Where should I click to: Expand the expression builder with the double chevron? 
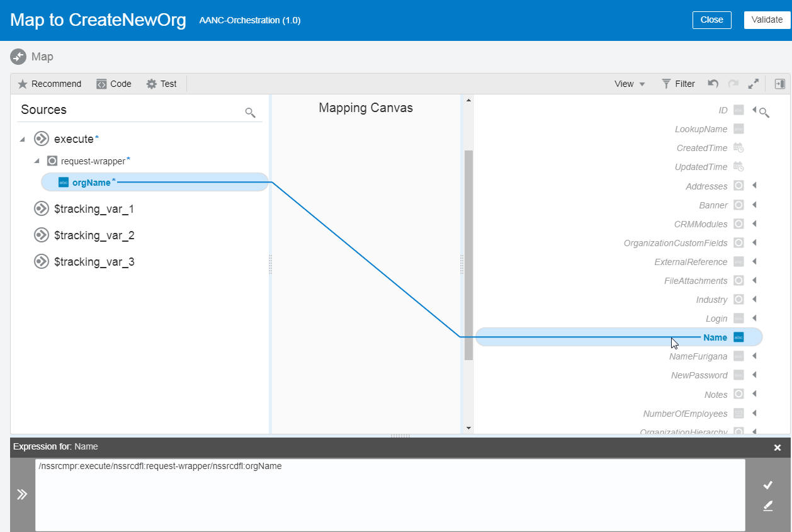[x=21, y=494]
